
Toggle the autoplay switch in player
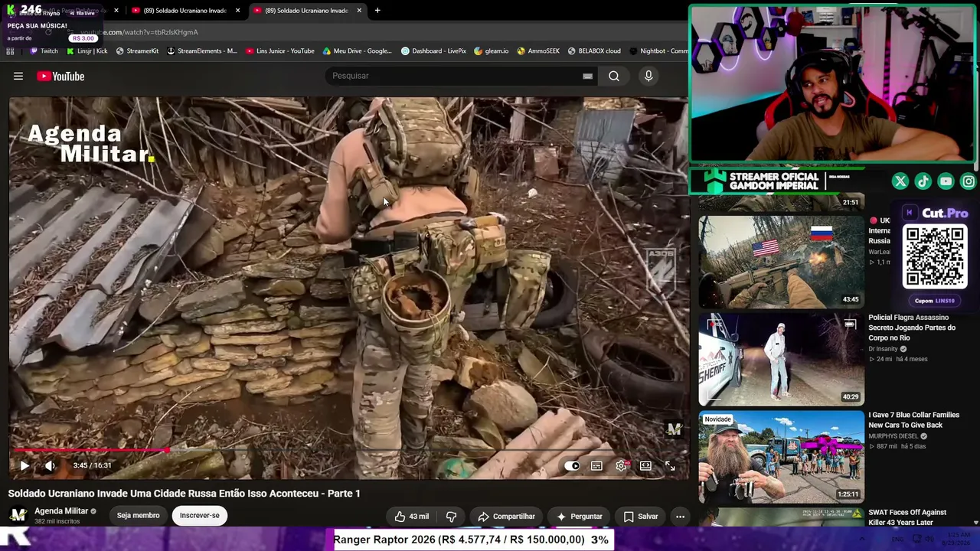(x=572, y=465)
